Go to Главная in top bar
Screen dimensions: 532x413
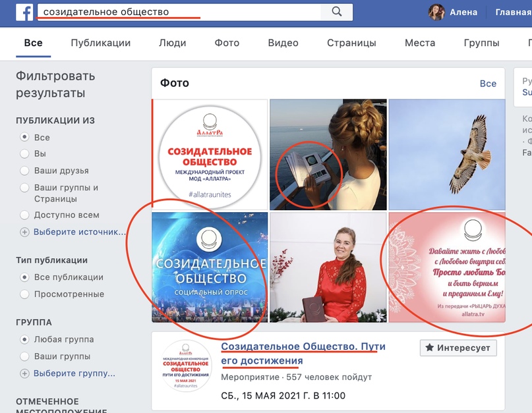[514, 13]
